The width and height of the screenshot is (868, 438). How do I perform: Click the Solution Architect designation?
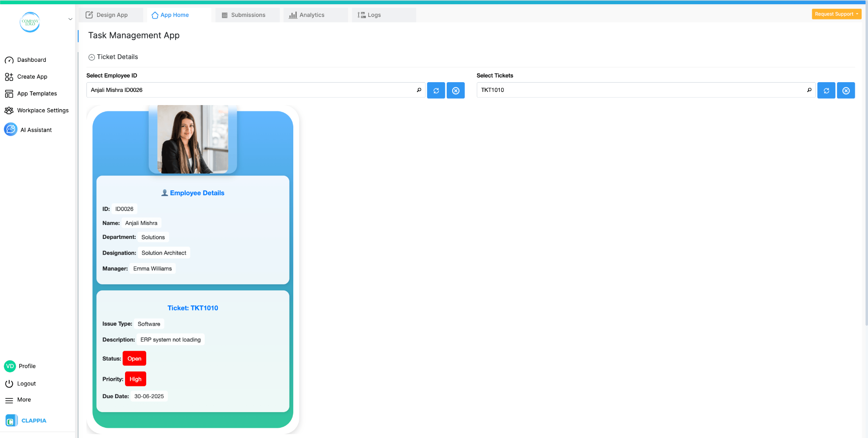(x=164, y=253)
